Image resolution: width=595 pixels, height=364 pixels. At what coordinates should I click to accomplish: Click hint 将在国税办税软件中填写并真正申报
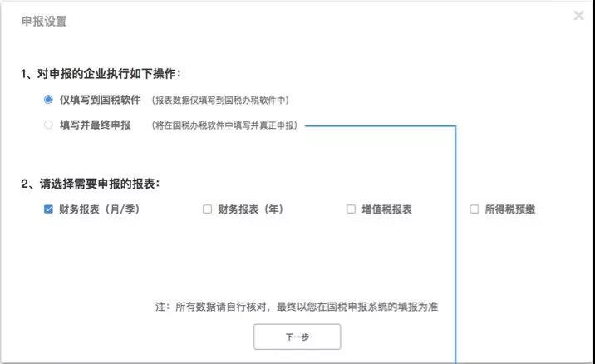tap(224, 125)
